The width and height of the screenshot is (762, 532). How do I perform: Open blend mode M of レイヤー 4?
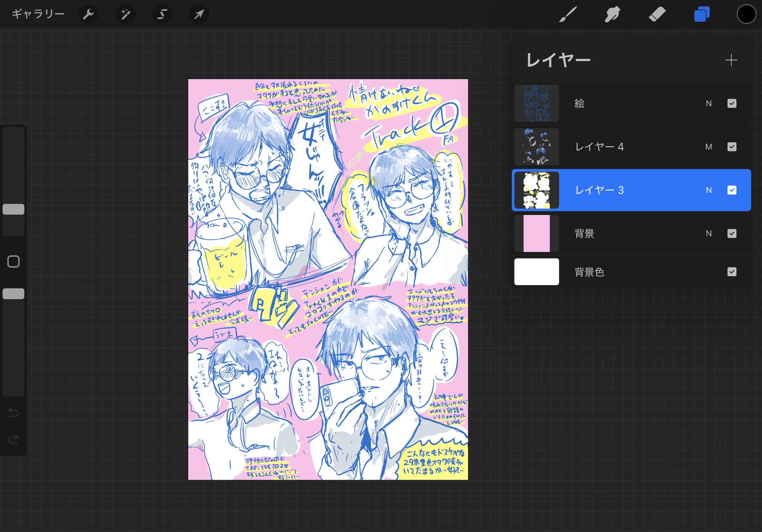[709, 147]
